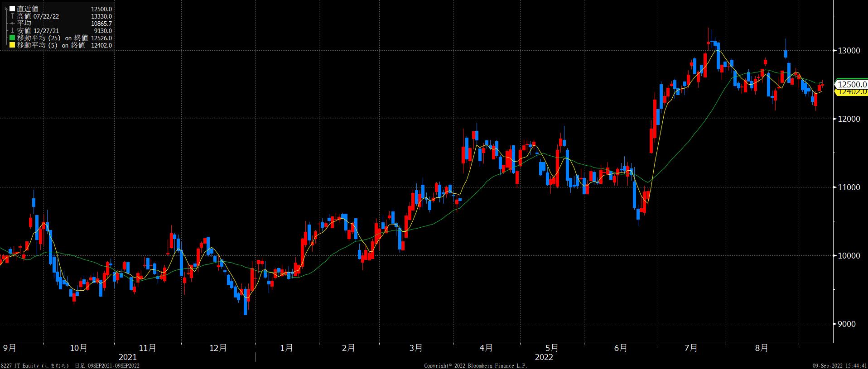Click the 11000 price axis tick arrow
This screenshot has height=369, width=868.
click(x=835, y=187)
